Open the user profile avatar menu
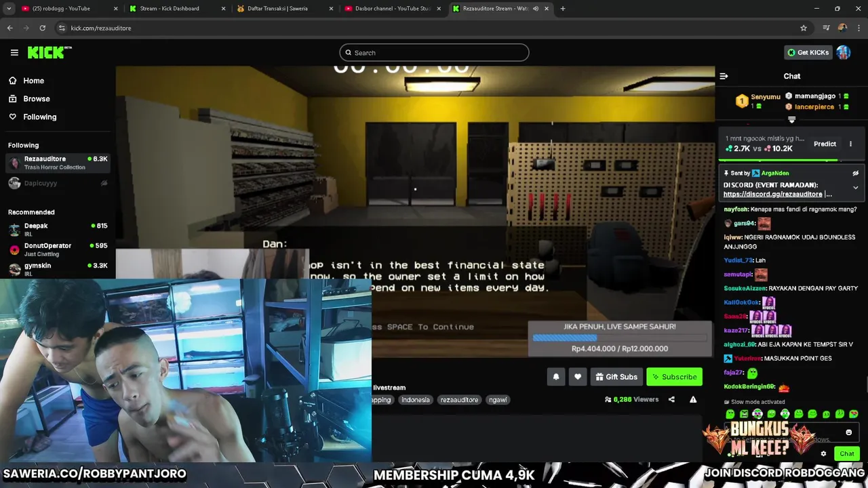The width and height of the screenshot is (868, 488). (x=844, y=52)
